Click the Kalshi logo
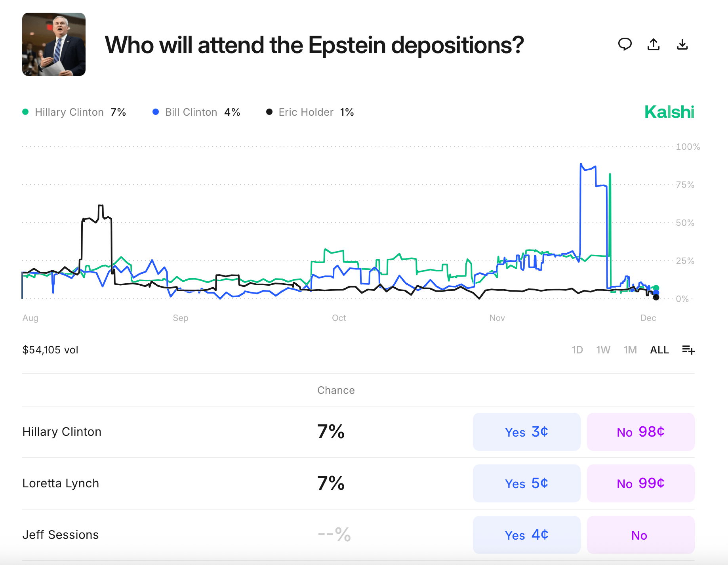Viewport: 728px width, 565px height. point(669,112)
